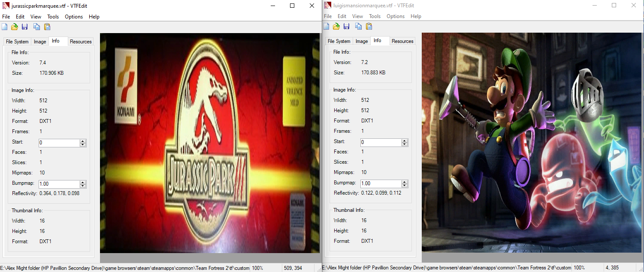Click VTFEdit app icon in jurassicparkmarquee title bar
Screen dimensions: 644x272
pyautogui.click(x=6, y=6)
